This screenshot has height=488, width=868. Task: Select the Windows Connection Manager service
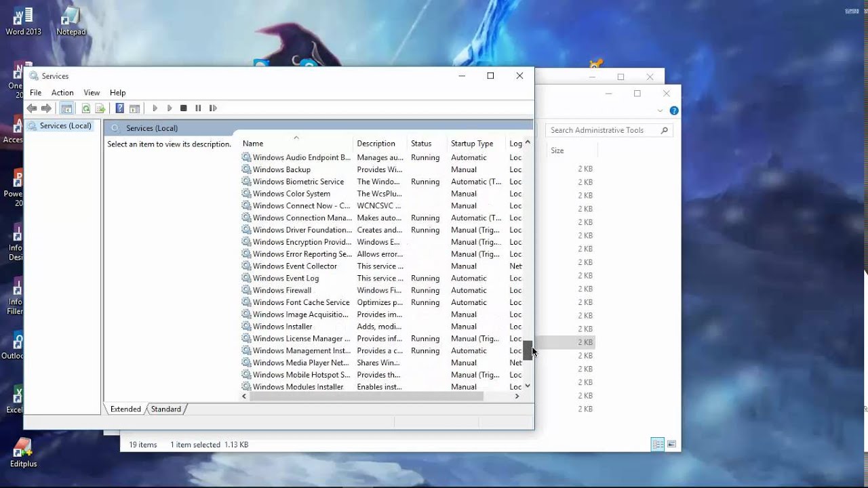pos(381,218)
